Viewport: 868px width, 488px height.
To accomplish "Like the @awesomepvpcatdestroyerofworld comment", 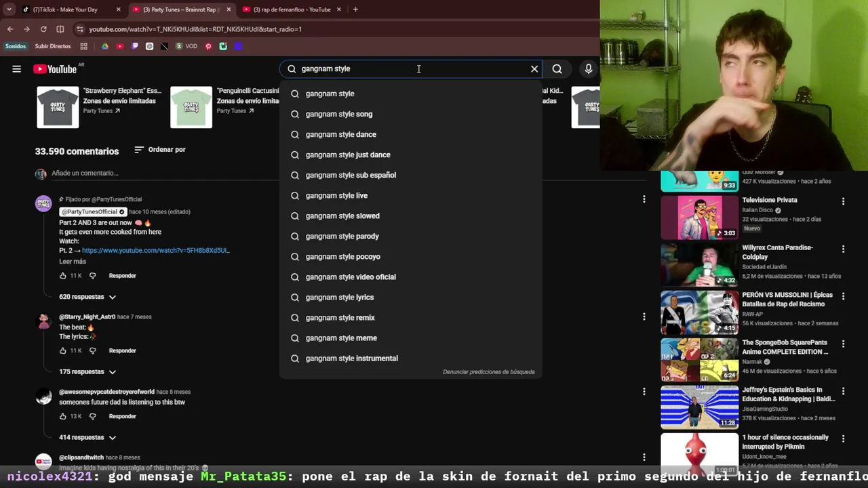I will coord(63,416).
